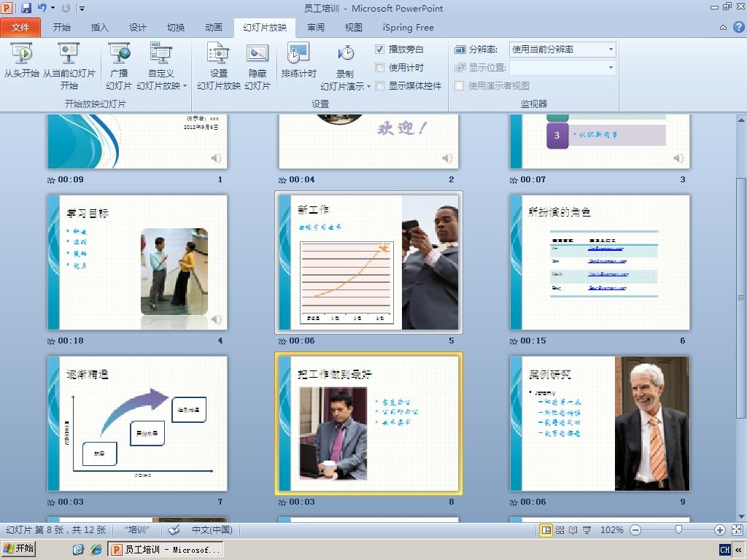Select slide 4 thumbnail titled 学习目标
The image size is (747, 560).
(137, 262)
